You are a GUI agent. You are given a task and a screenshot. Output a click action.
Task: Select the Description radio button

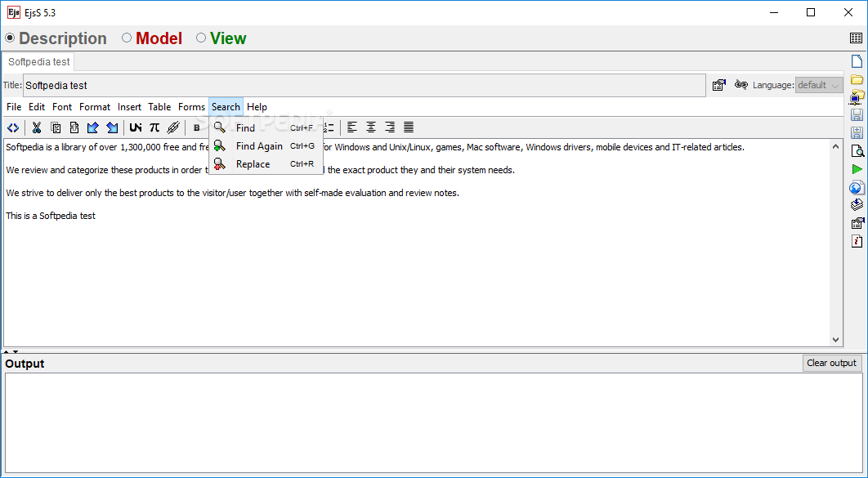(10, 38)
